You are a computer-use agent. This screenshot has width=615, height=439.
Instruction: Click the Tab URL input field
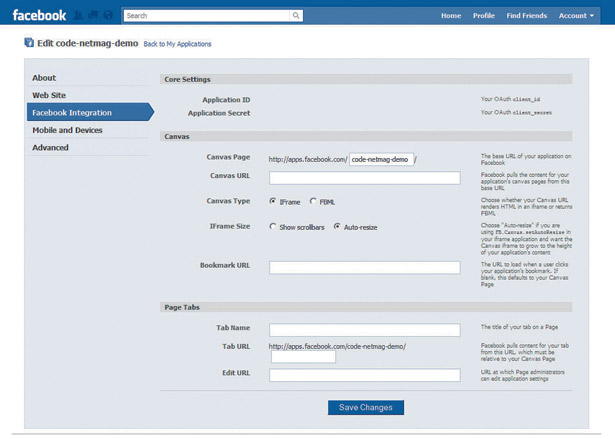coord(303,357)
